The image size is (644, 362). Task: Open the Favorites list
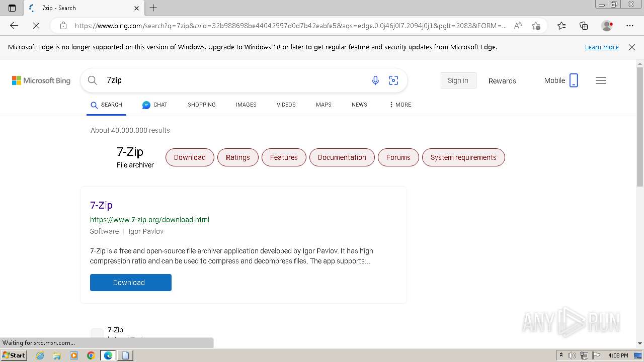561,26
